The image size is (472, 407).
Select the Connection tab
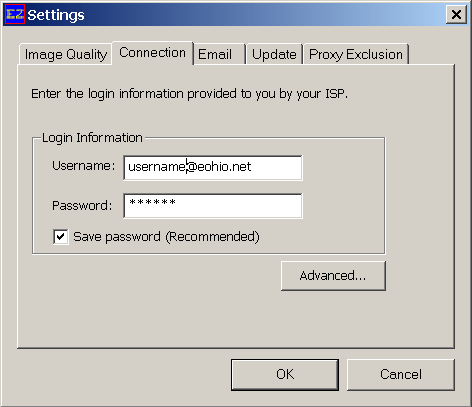153,53
